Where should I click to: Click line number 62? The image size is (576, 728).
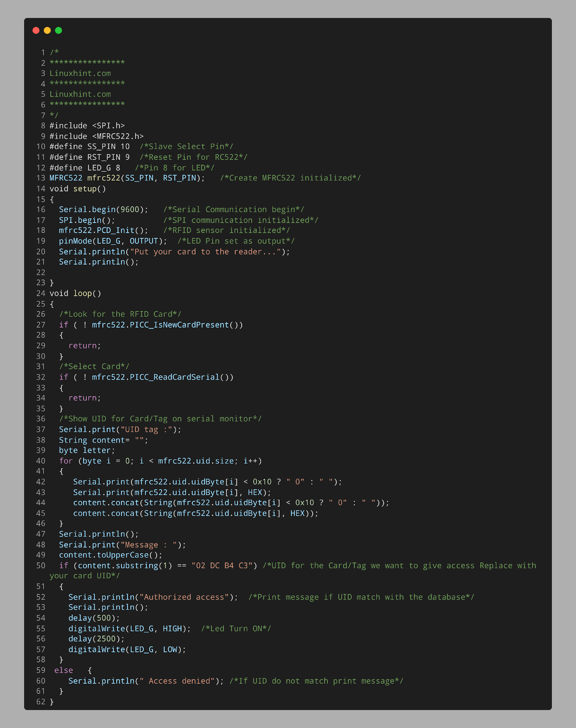41,702
